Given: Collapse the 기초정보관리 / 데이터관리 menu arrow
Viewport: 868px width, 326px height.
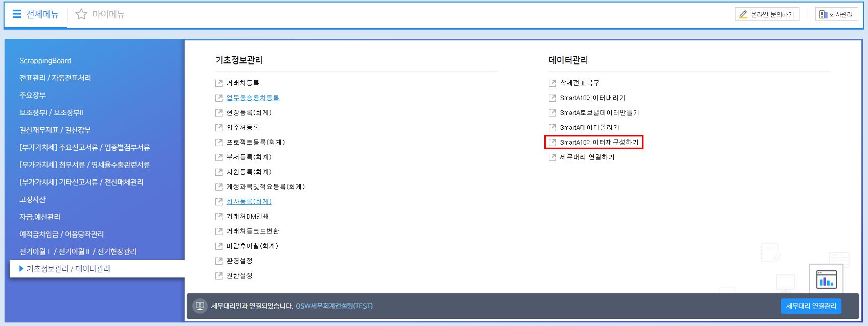Looking at the screenshot, I should click(21, 268).
